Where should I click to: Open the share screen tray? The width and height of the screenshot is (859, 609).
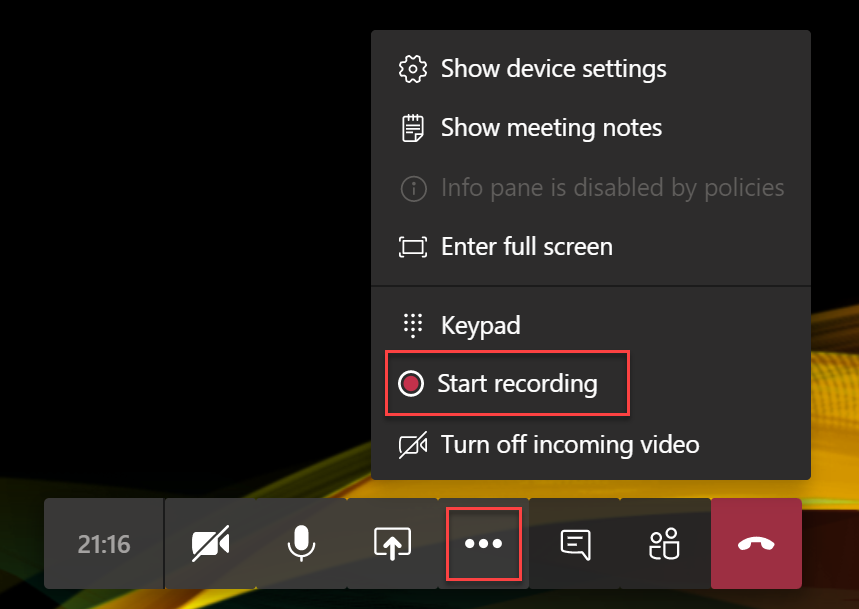392,544
